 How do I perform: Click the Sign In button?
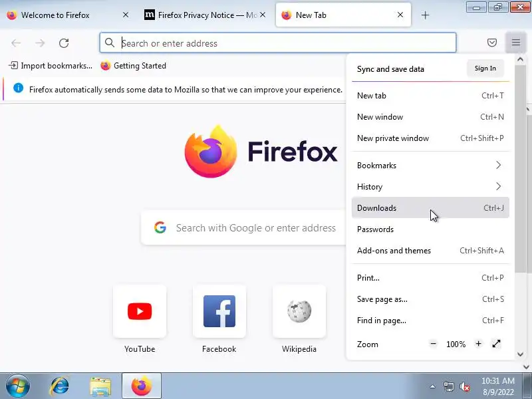click(485, 68)
